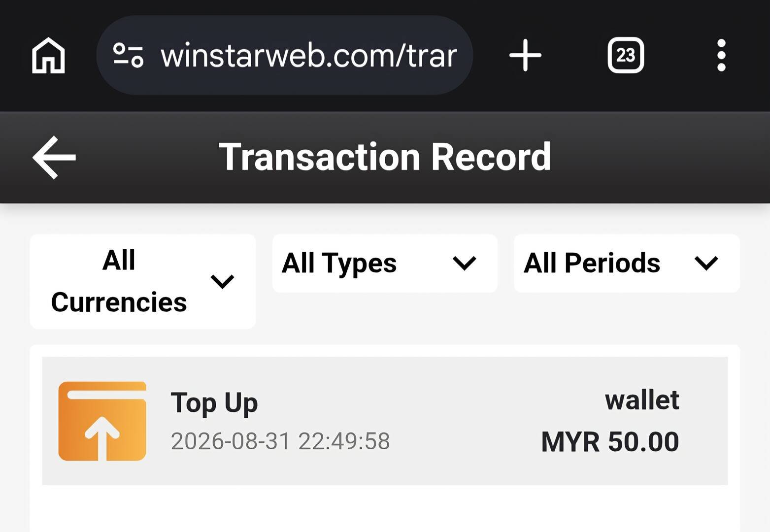Open the browser three-dot menu

pos(721,55)
